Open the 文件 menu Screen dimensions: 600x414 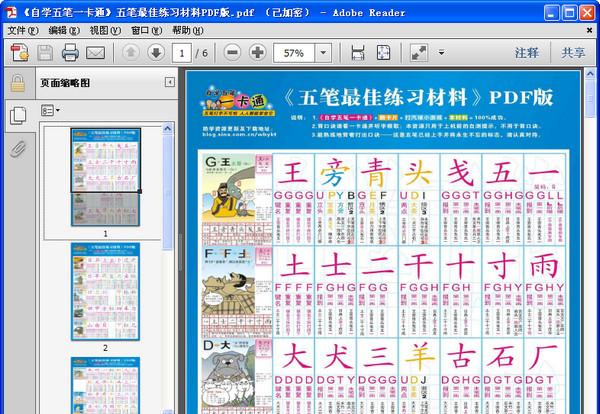[23, 31]
